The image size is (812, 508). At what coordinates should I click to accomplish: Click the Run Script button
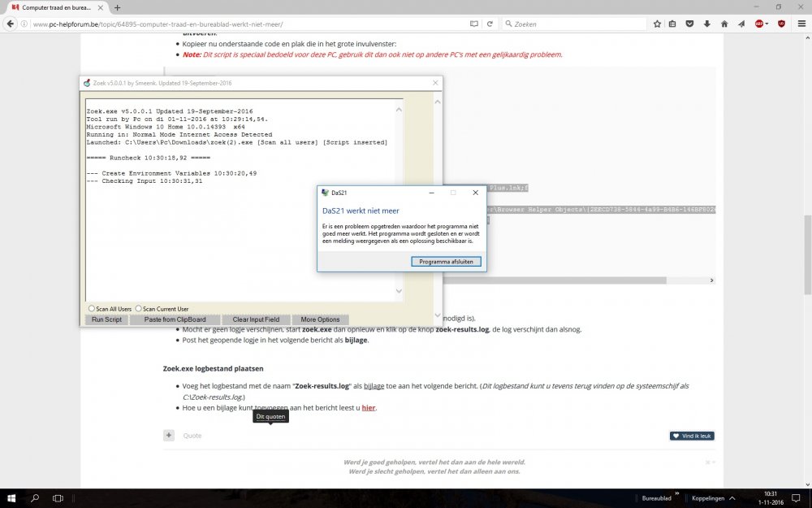point(106,319)
